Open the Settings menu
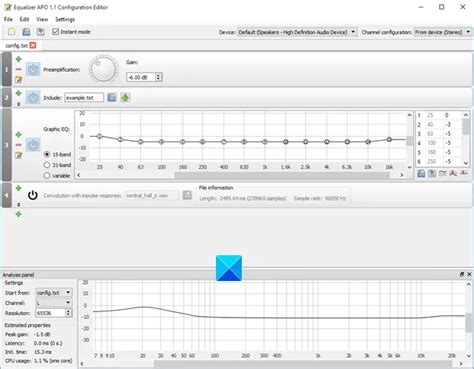Screen dimensions: 474x369 point(65,19)
